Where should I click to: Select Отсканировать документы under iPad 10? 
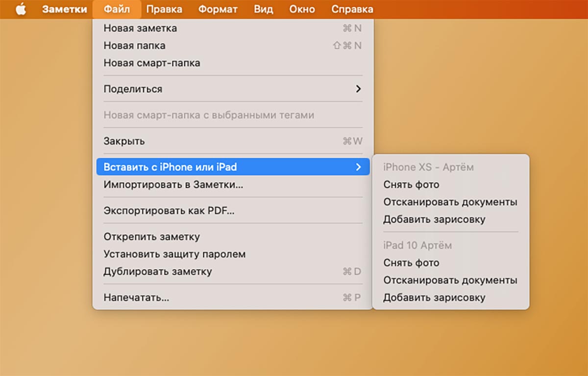[451, 280]
